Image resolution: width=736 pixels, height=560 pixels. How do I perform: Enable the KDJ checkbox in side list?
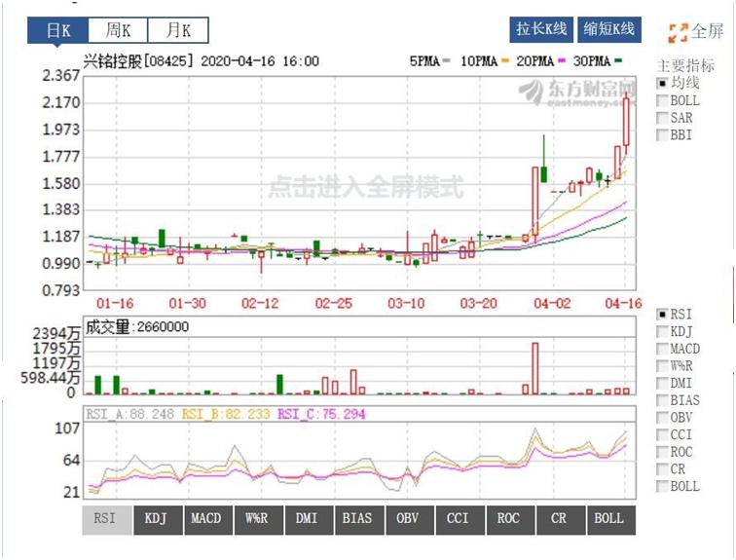662,332
